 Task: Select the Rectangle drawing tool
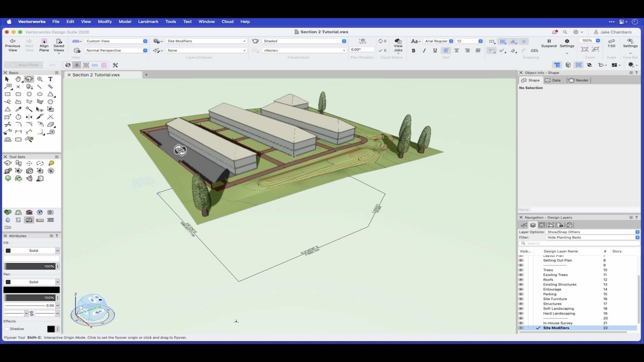click(8, 94)
